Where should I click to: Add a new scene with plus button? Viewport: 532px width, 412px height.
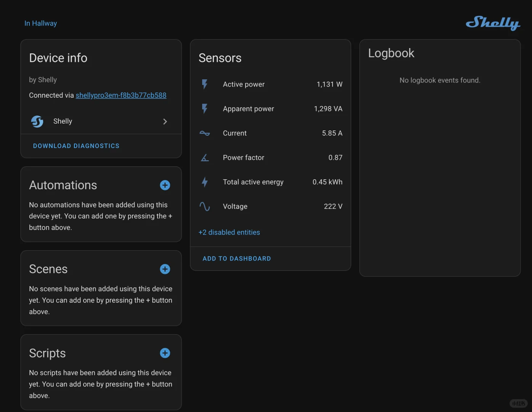point(165,269)
